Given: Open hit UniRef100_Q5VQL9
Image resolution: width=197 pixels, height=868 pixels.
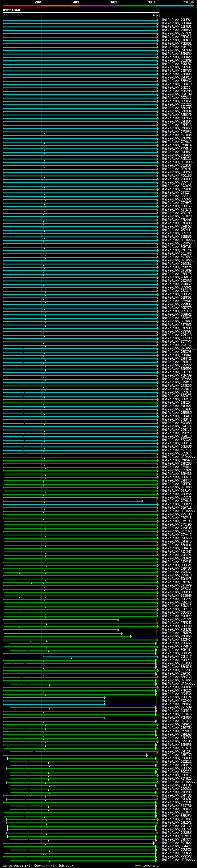Looking at the screenshot, I should point(177,142).
